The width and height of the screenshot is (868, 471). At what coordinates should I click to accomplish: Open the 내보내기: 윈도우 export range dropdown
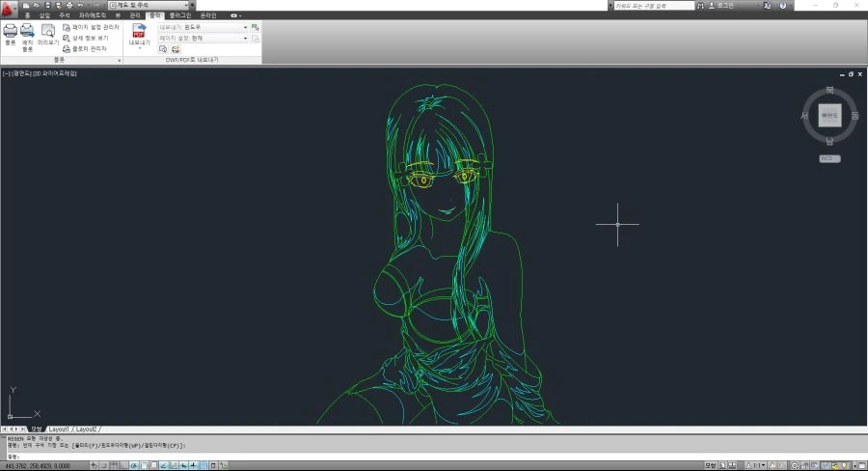203,27
